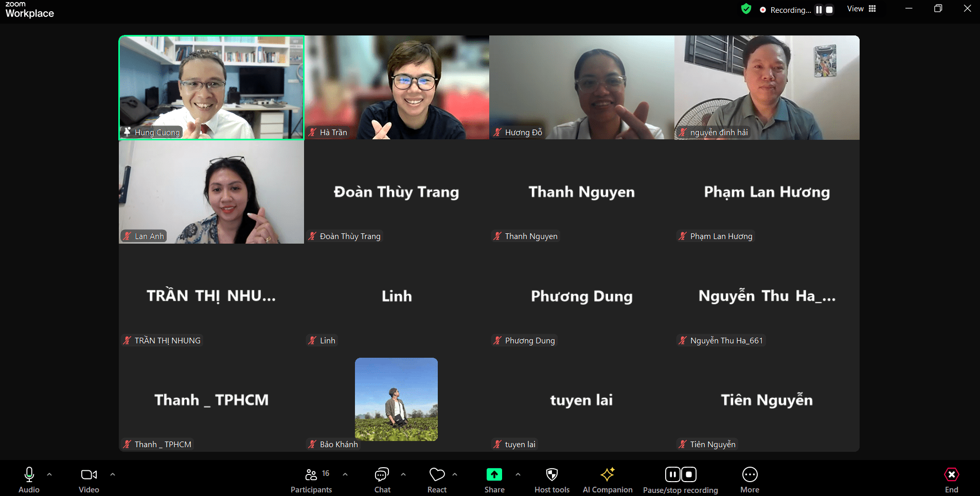Click muted mic icon beside Thanh Nguyen
This screenshot has height=496, width=980.
497,236
